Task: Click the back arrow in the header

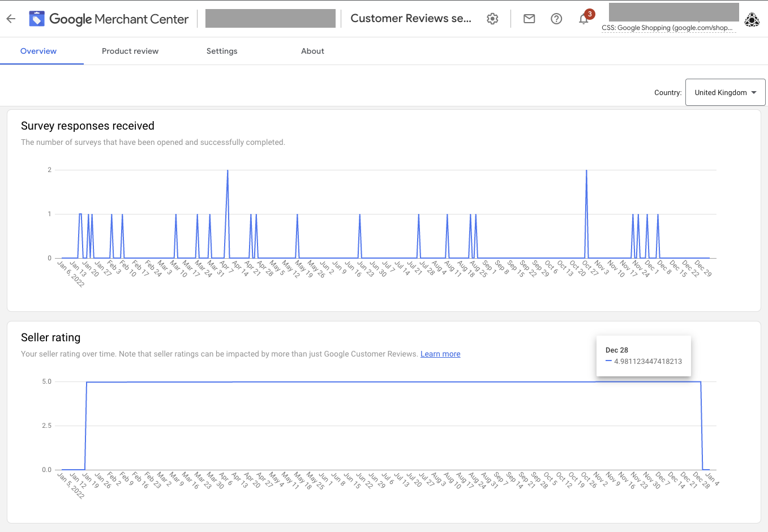Action: tap(11, 18)
